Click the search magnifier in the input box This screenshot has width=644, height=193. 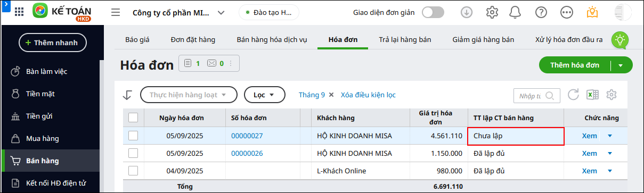[550, 96]
